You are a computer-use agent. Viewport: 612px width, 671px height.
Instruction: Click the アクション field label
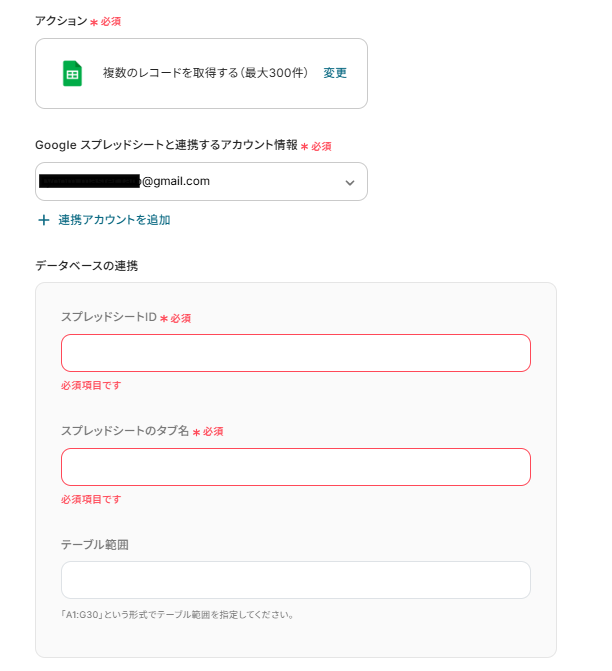[61, 21]
